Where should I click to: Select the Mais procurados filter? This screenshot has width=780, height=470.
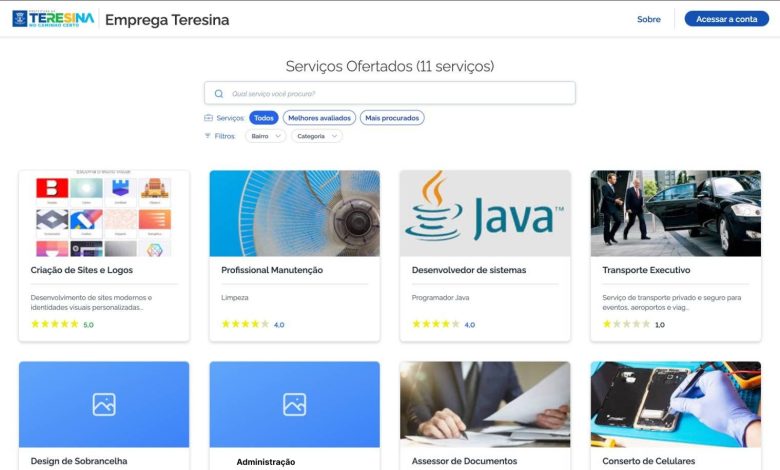(x=392, y=118)
